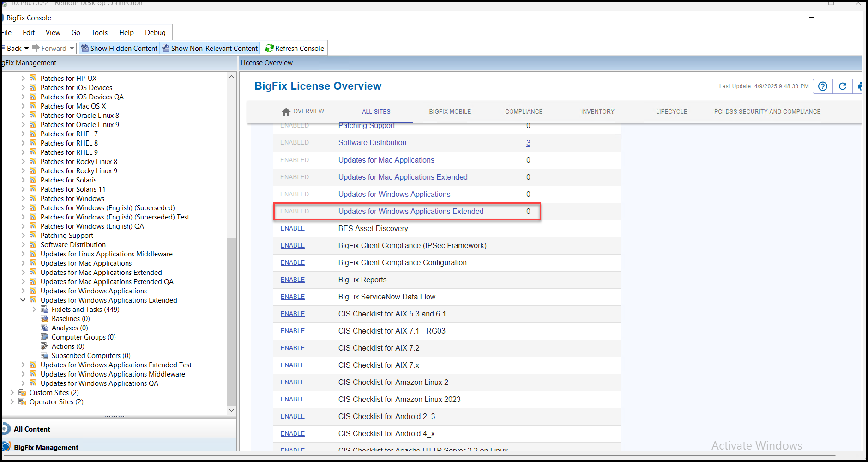
Task: Expand the Custom Sites tree node
Action: click(x=12, y=392)
